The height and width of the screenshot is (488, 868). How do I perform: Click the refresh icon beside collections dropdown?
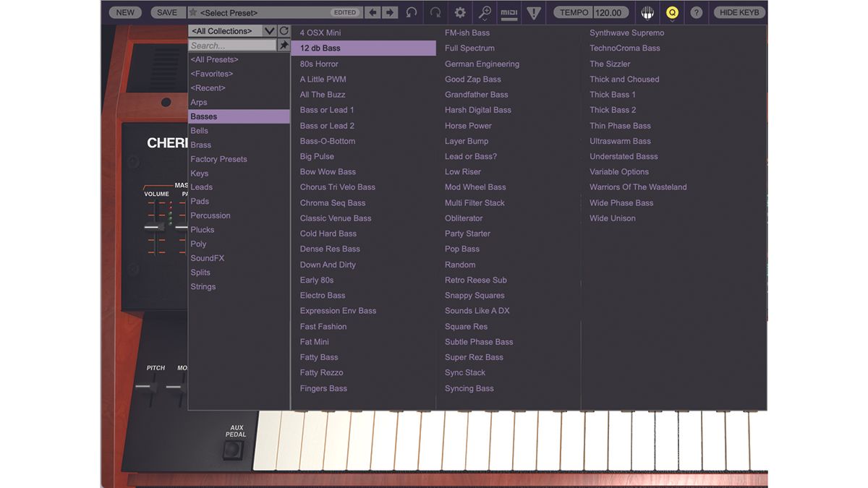[284, 31]
